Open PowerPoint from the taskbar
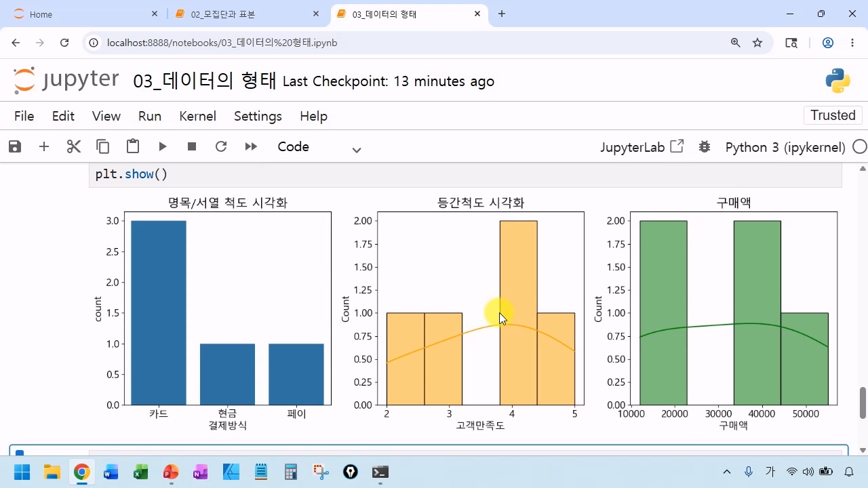Image resolution: width=868 pixels, height=488 pixels. (x=171, y=472)
